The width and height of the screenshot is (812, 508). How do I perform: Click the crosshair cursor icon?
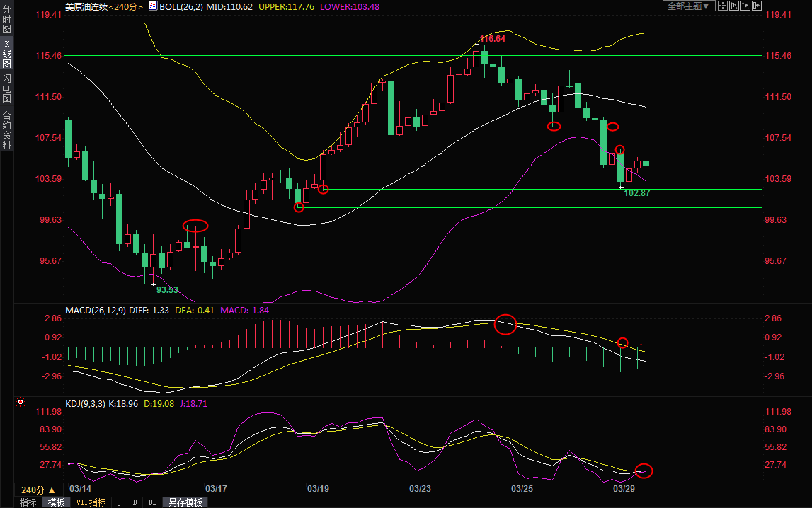point(723,6)
